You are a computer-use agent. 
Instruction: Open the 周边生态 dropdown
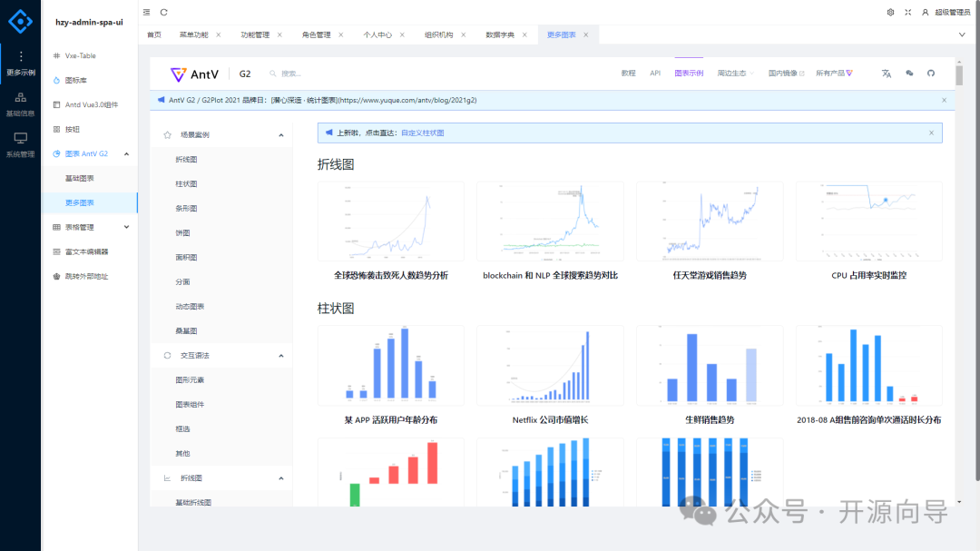[735, 74]
